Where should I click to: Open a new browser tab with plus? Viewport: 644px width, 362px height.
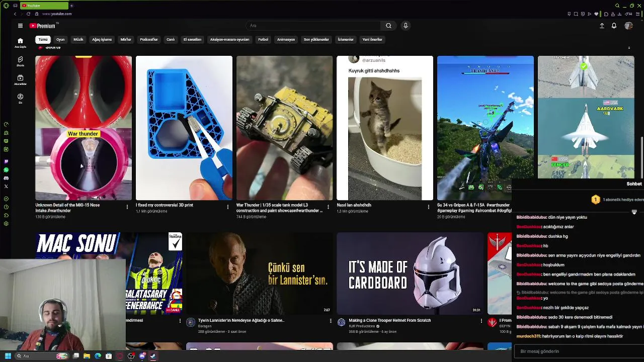(71, 6)
